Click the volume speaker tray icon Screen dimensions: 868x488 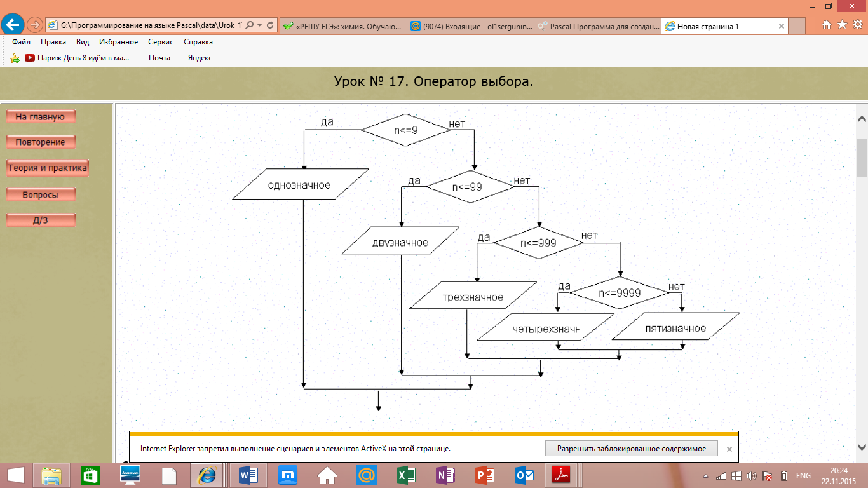752,476
